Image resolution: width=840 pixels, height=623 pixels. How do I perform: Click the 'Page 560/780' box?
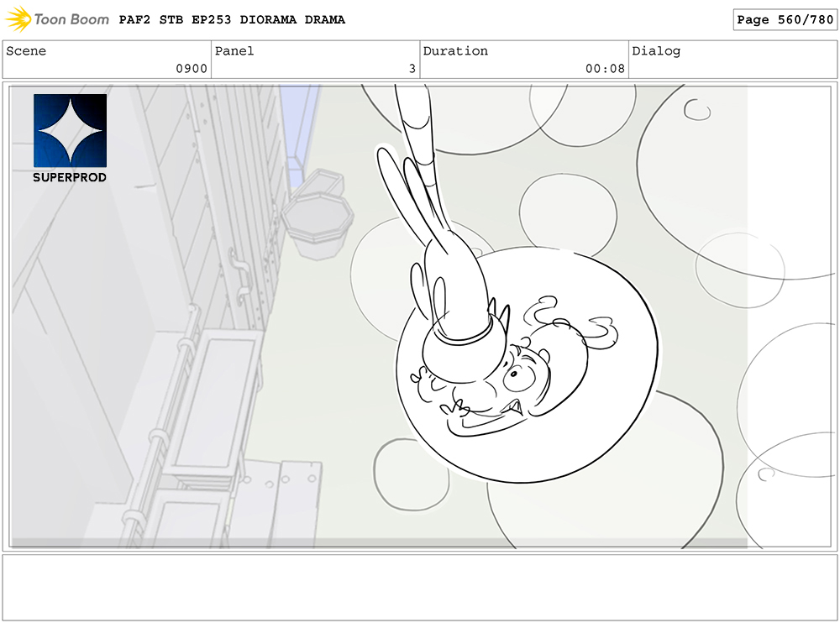[x=785, y=20]
